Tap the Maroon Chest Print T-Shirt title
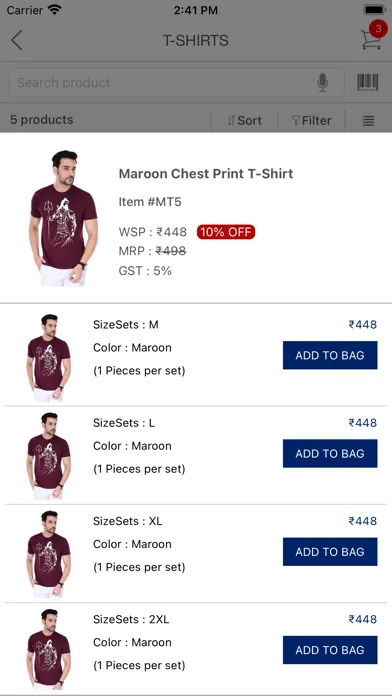This screenshot has height=696, width=392. pos(206,173)
